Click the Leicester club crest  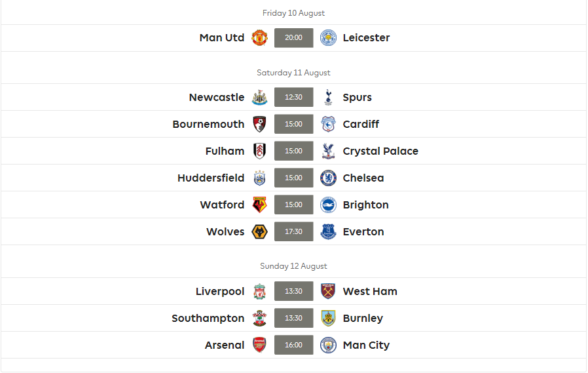(x=328, y=38)
